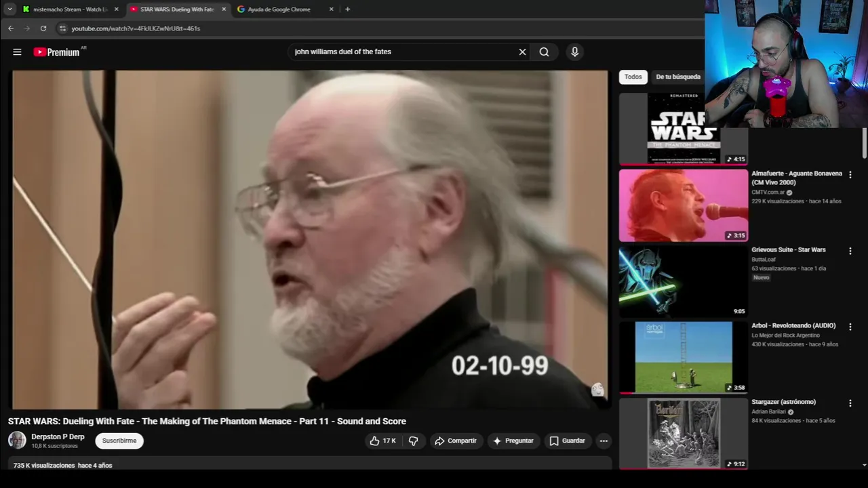Close the Ayuda de Google Chrome tab
This screenshot has height=488, width=868.
(331, 9)
